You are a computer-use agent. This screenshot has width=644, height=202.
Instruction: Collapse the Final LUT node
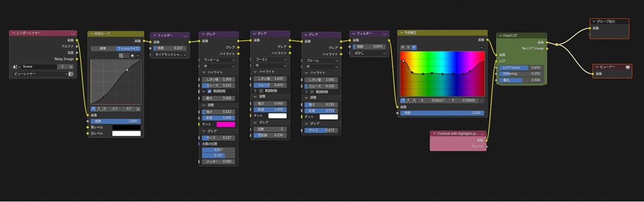500,36
